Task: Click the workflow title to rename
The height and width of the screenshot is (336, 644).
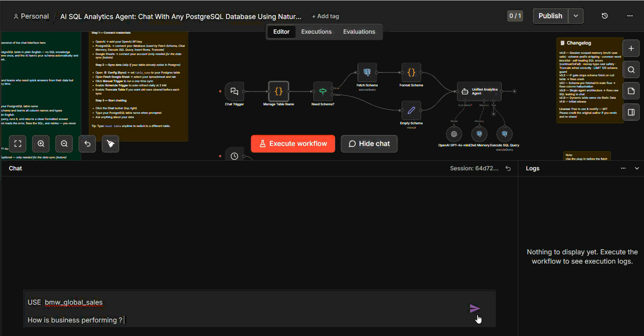Action: click(181, 17)
